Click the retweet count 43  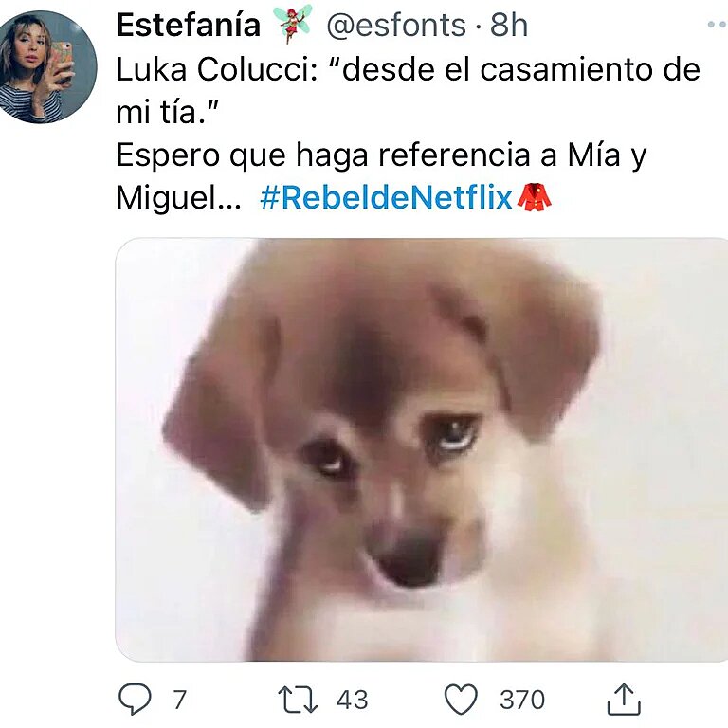pyautogui.click(x=353, y=700)
